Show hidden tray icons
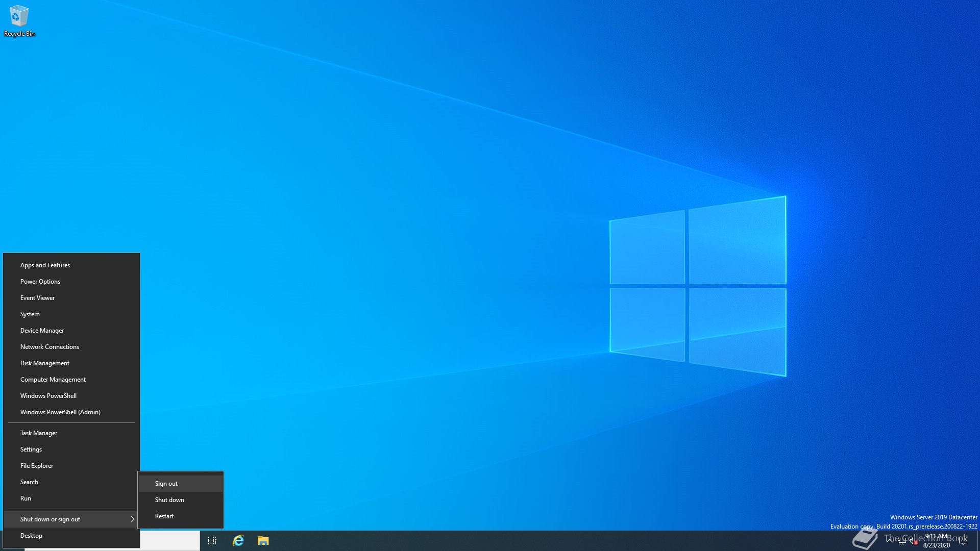 [890, 541]
